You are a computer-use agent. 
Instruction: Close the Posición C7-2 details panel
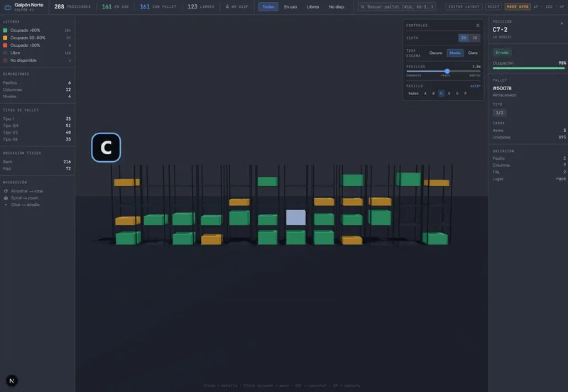pos(562,23)
